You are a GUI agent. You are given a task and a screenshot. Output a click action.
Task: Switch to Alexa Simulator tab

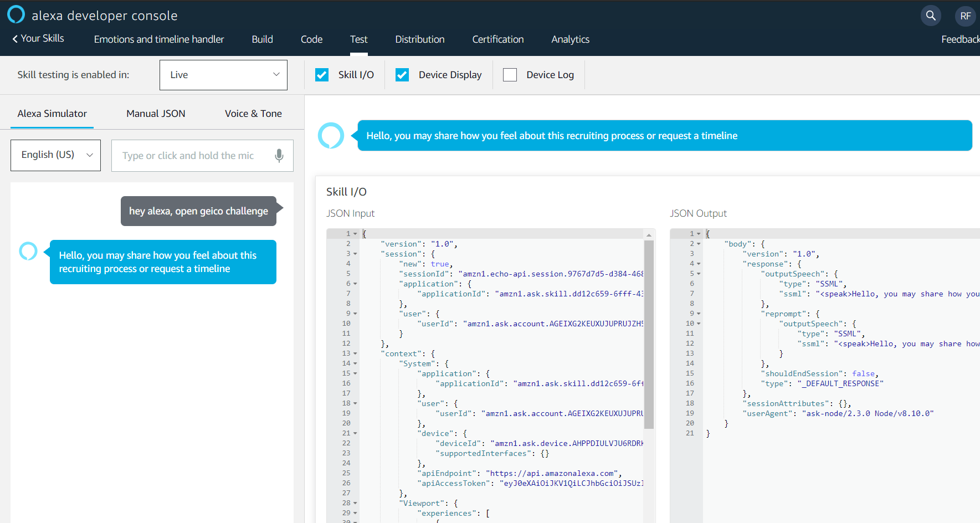click(52, 114)
